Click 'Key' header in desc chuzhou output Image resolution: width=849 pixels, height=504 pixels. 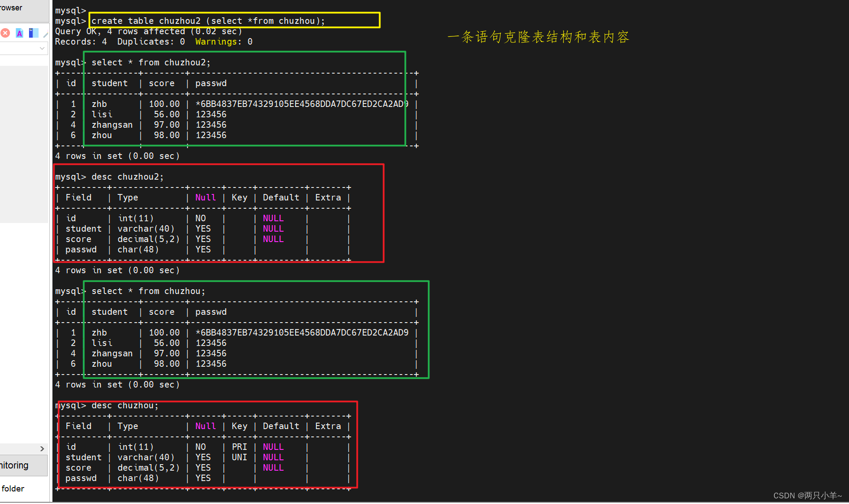pyautogui.click(x=239, y=426)
